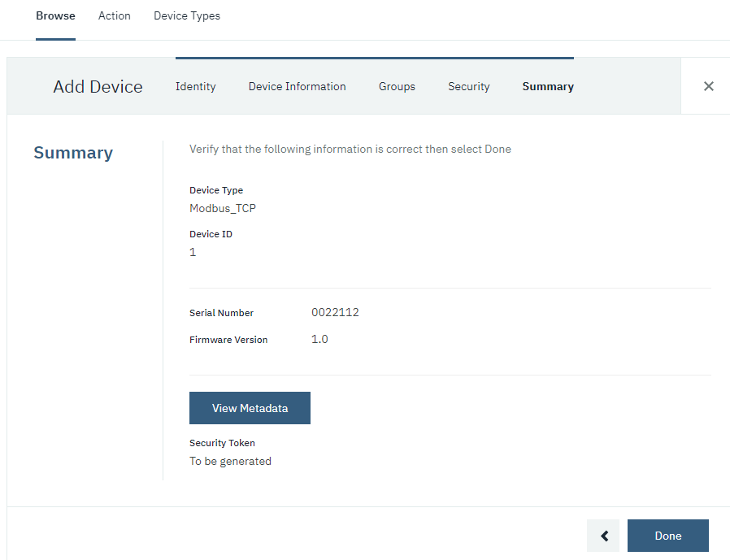Open the Device Information step

click(x=297, y=85)
